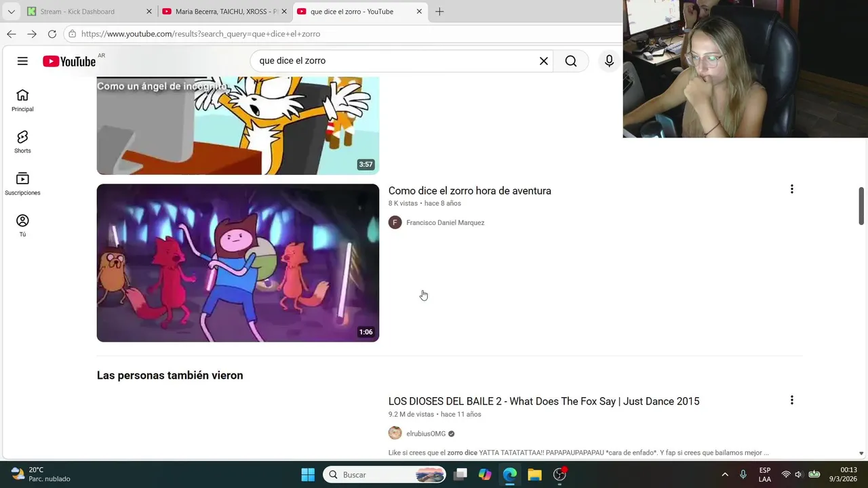
Task: Start voice search with the microphone
Action: click(x=609, y=61)
